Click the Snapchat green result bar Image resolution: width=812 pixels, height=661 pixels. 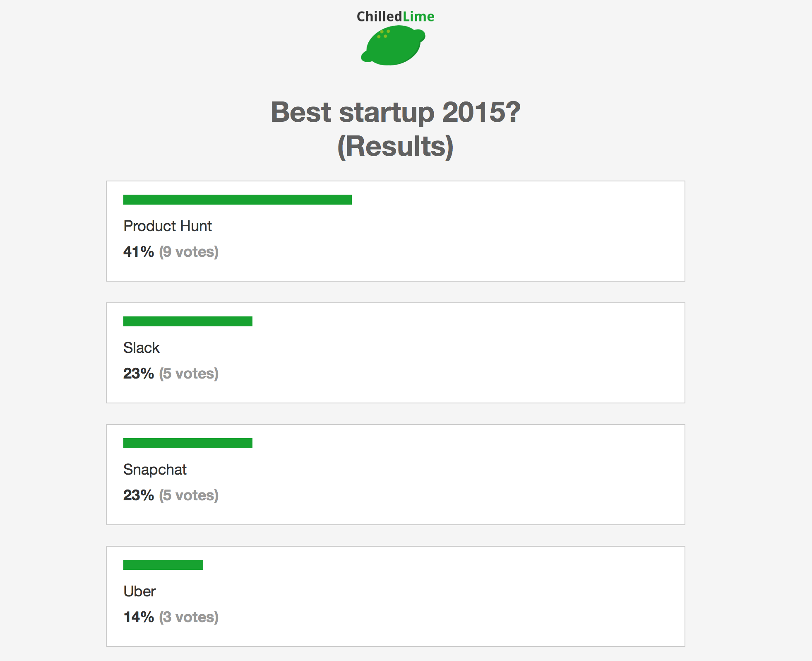[187, 443]
